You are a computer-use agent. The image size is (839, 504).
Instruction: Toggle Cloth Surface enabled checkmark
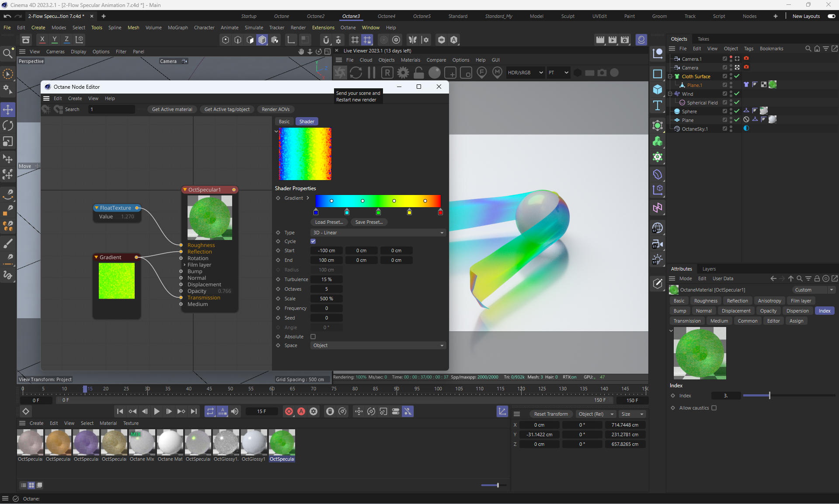click(737, 76)
